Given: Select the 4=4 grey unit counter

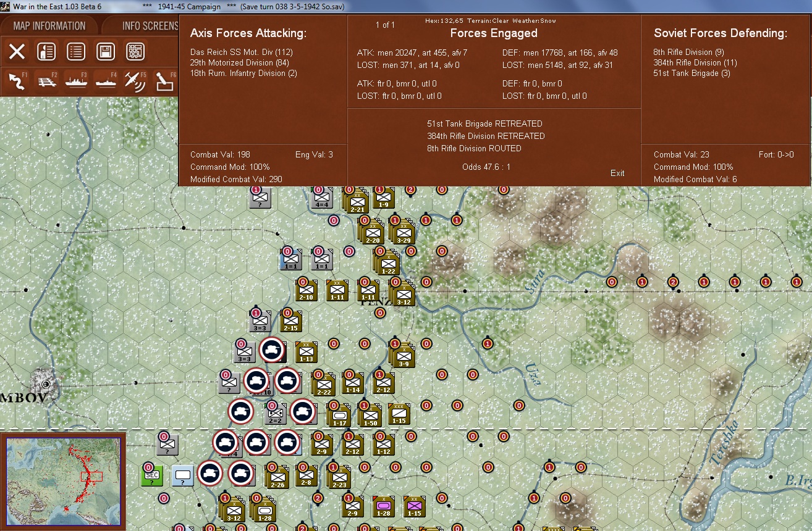Looking at the screenshot, I should tap(321, 198).
